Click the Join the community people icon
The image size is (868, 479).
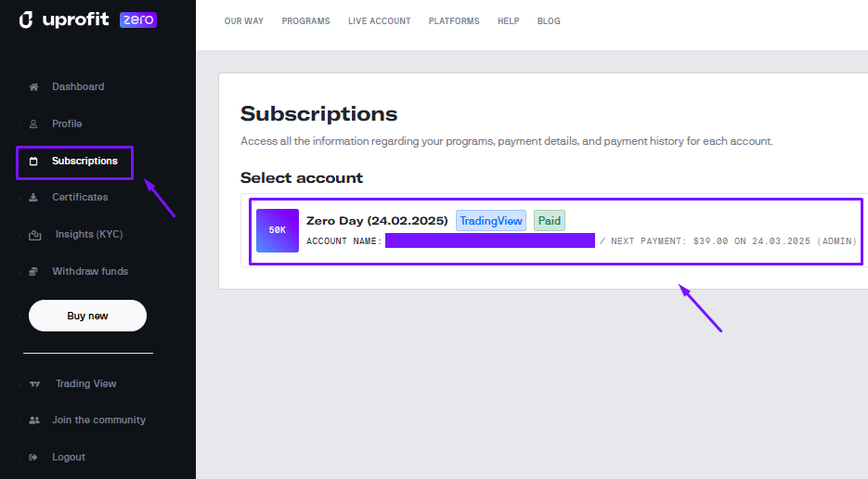click(x=34, y=421)
